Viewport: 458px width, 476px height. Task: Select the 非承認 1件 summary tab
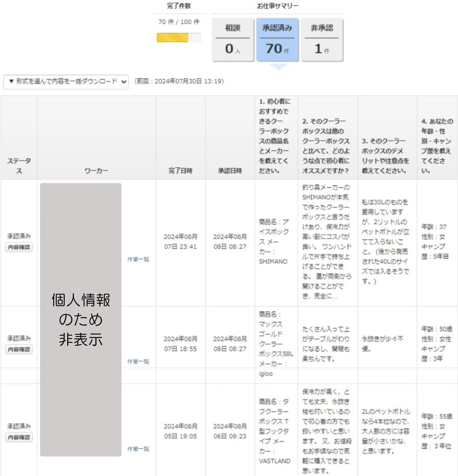(322, 40)
